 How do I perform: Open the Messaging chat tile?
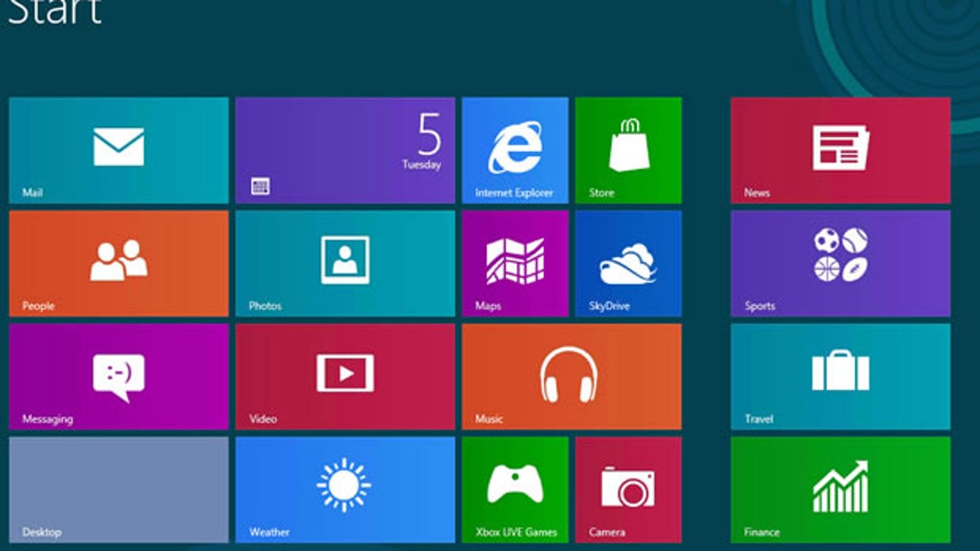click(118, 376)
